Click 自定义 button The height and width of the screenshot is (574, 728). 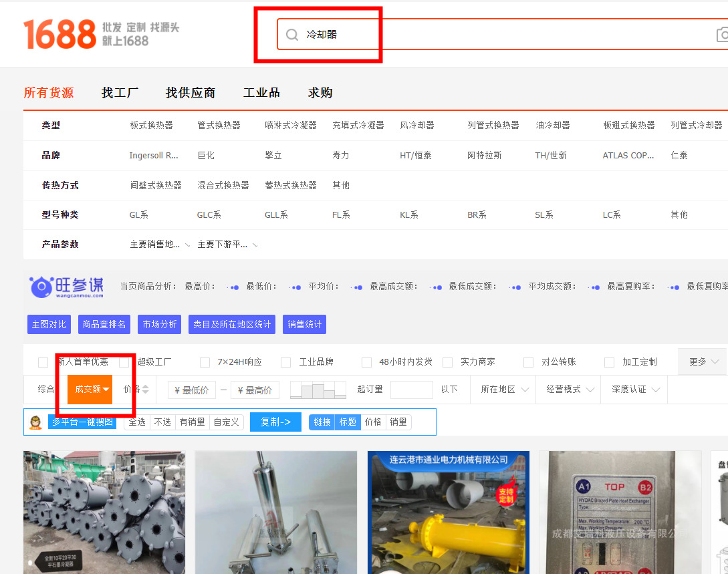coord(227,422)
